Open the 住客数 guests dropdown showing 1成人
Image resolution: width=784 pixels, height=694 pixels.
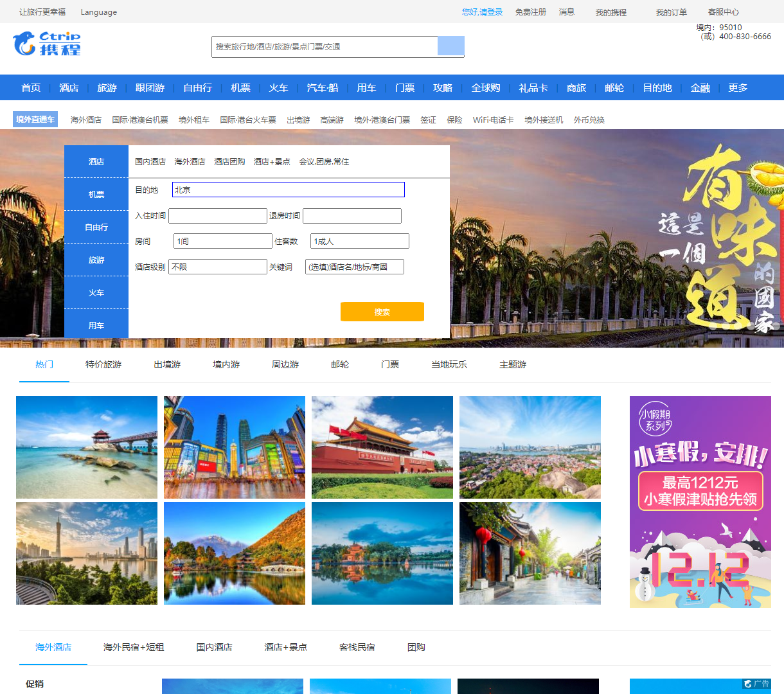click(359, 240)
